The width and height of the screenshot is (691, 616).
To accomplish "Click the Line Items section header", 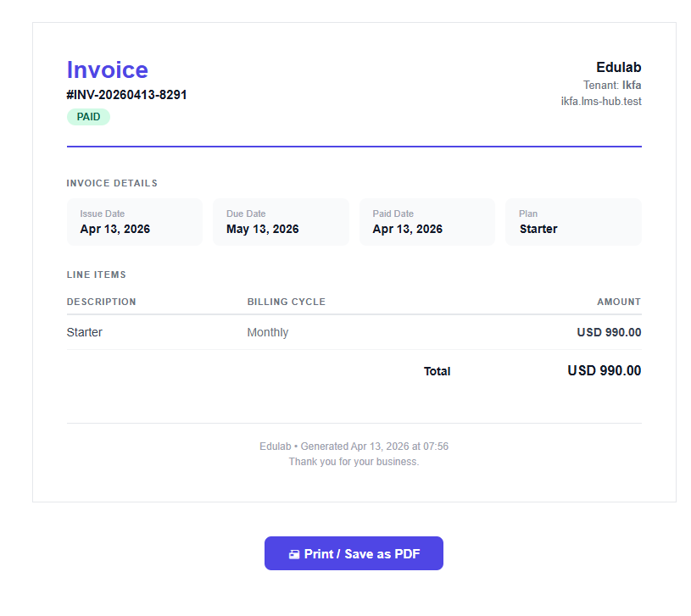I will (x=96, y=275).
